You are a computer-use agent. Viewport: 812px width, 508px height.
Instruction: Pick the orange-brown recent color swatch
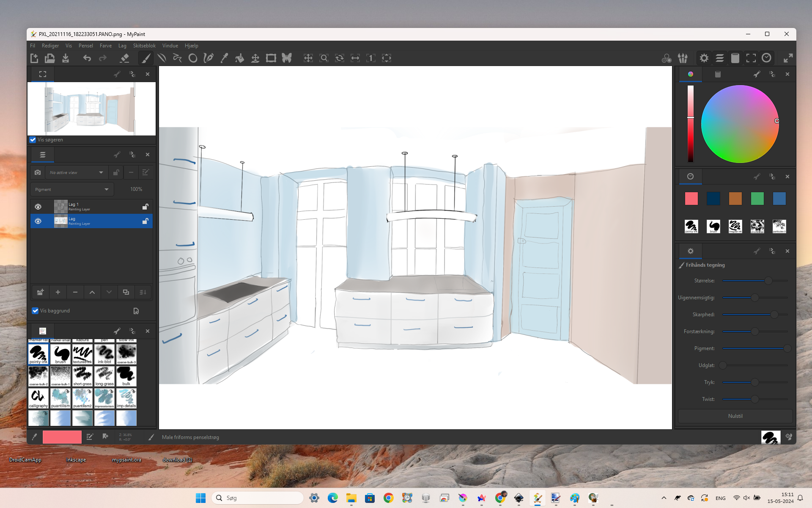(x=735, y=199)
